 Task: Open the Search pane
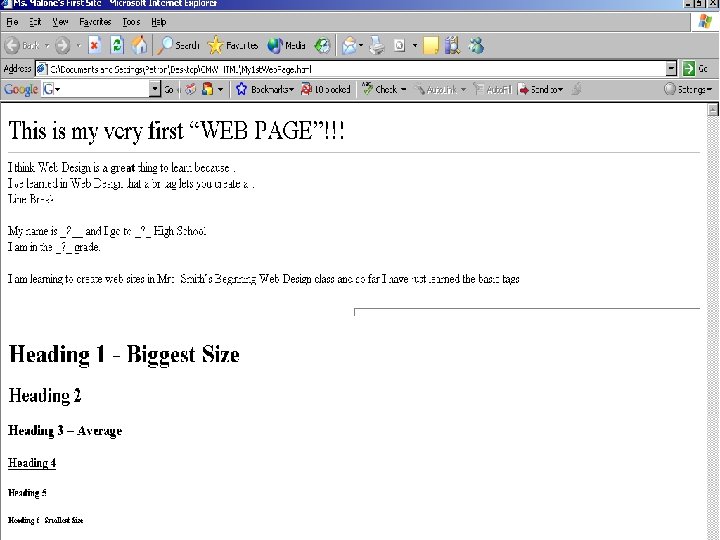178,45
